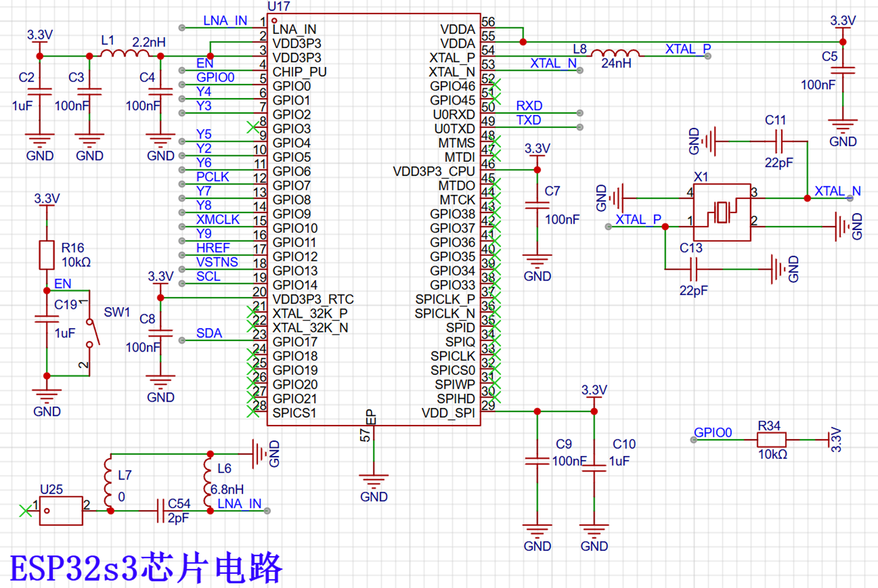The width and height of the screenshot is (878, 588).
Task: Click the Y5 net label
Action: point(203,134)
